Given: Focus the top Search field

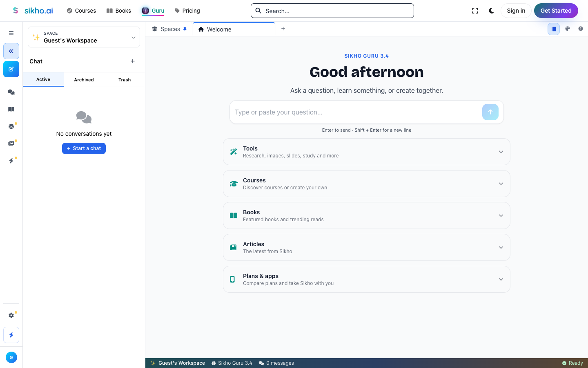Looking at the screenshot, I should click(332, 11).
